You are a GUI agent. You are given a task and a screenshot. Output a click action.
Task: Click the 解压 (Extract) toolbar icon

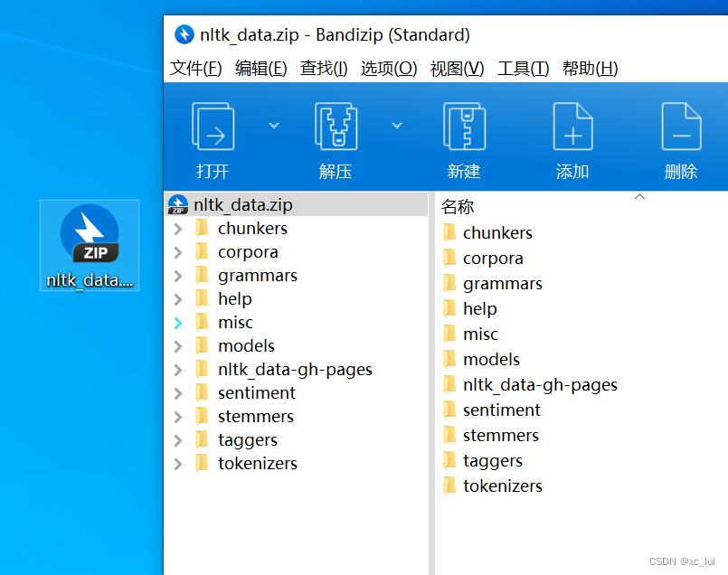(336, 127)
